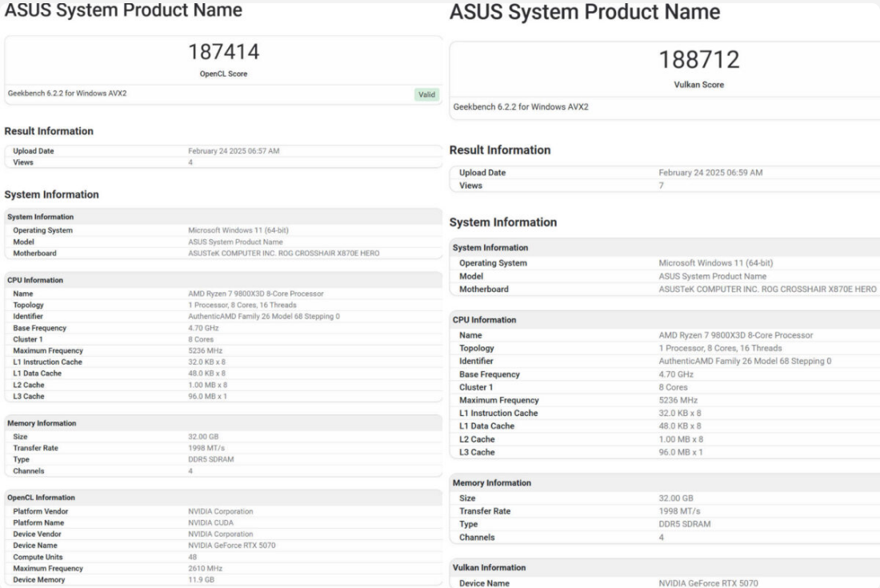880x588 pixels.
Task: Click the page title above the Vulkan score
Action: coord(585,12)
